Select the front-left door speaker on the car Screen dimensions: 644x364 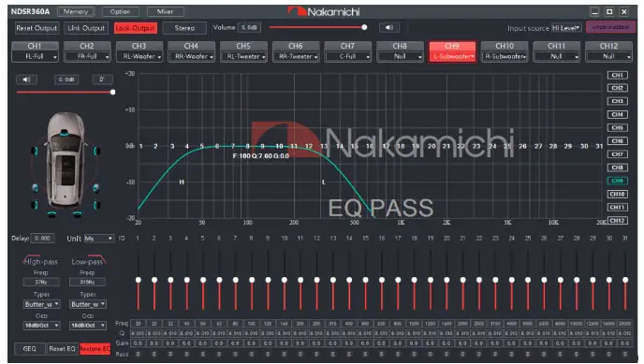pos(35,151)
